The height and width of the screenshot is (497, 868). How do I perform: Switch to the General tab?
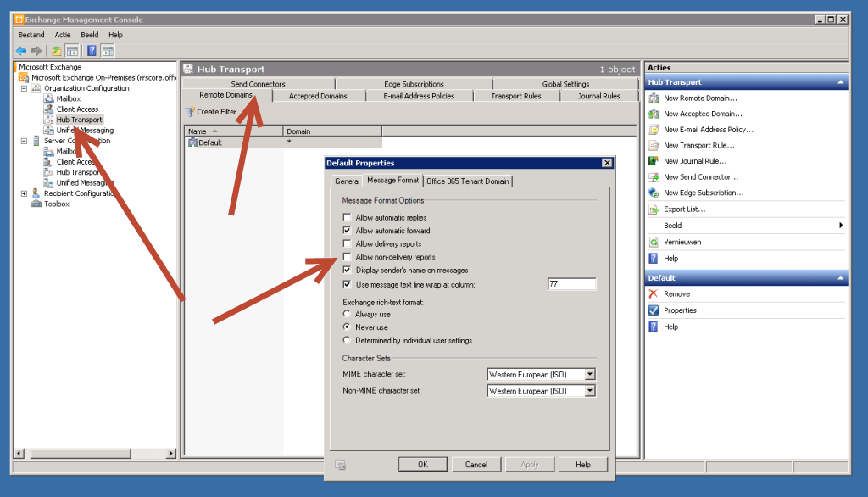tap(347, 181)
